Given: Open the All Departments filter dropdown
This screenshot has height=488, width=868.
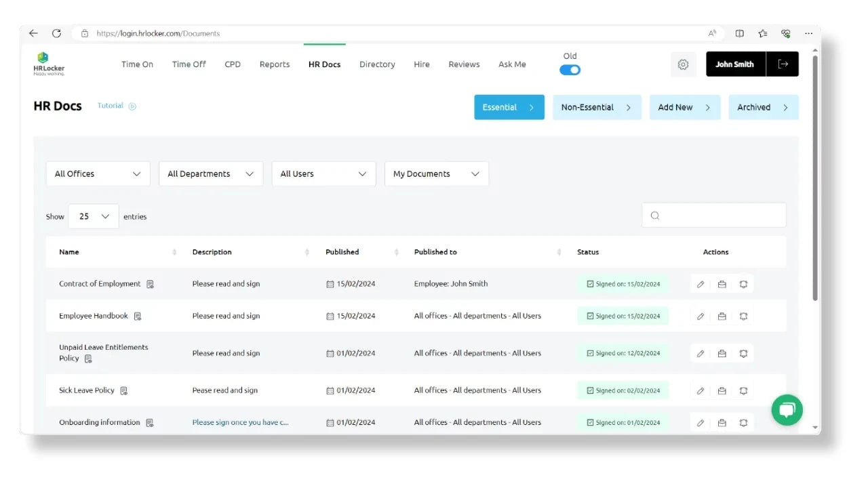Looking at the screenshot, I should (210, 174).
